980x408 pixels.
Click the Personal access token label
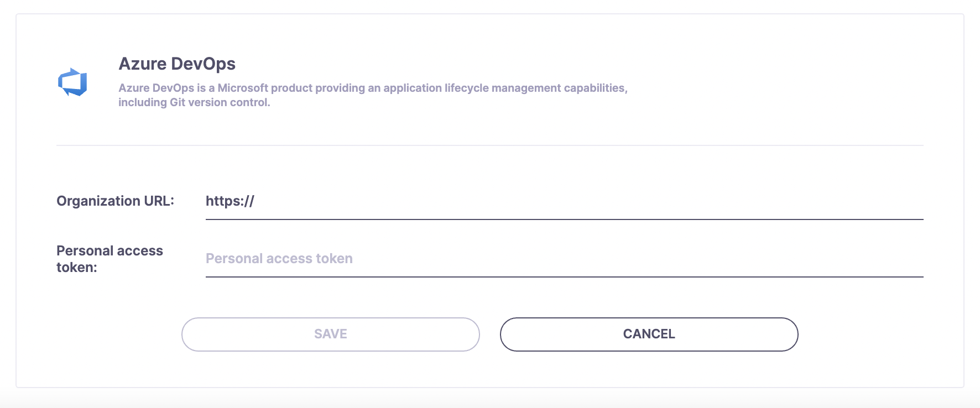tap(109, 259)
